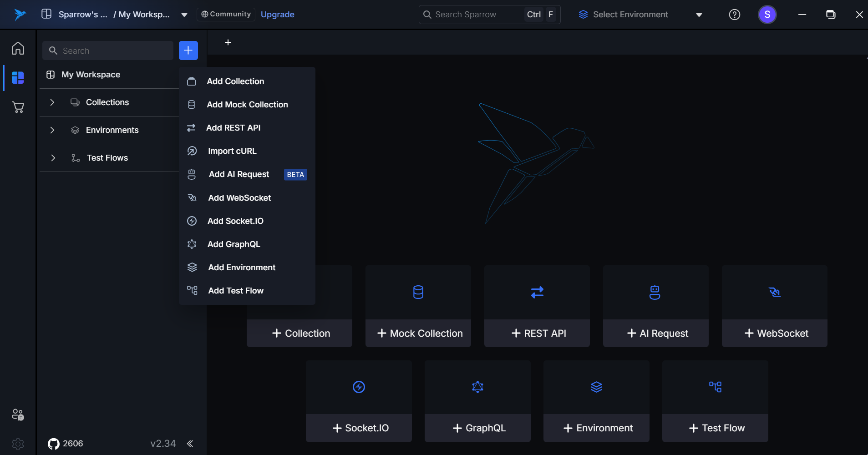
Task: Open the workspace switcher dropdown arrow
Action: [184, 15]
